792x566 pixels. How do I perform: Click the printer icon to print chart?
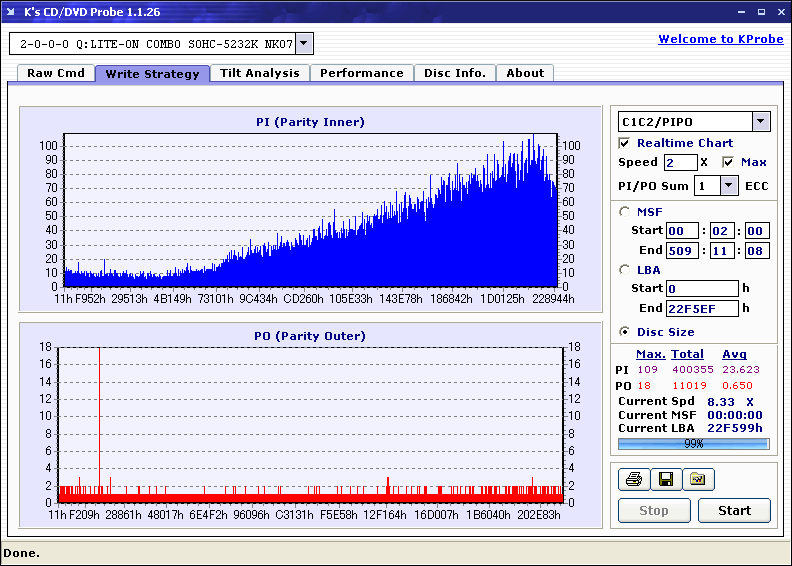[x=633, y=480]
